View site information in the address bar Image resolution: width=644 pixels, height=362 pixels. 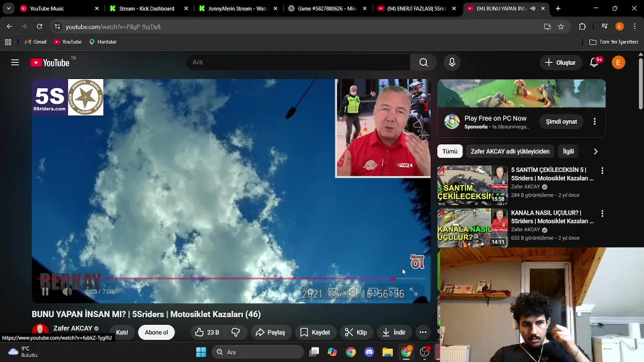57,27
